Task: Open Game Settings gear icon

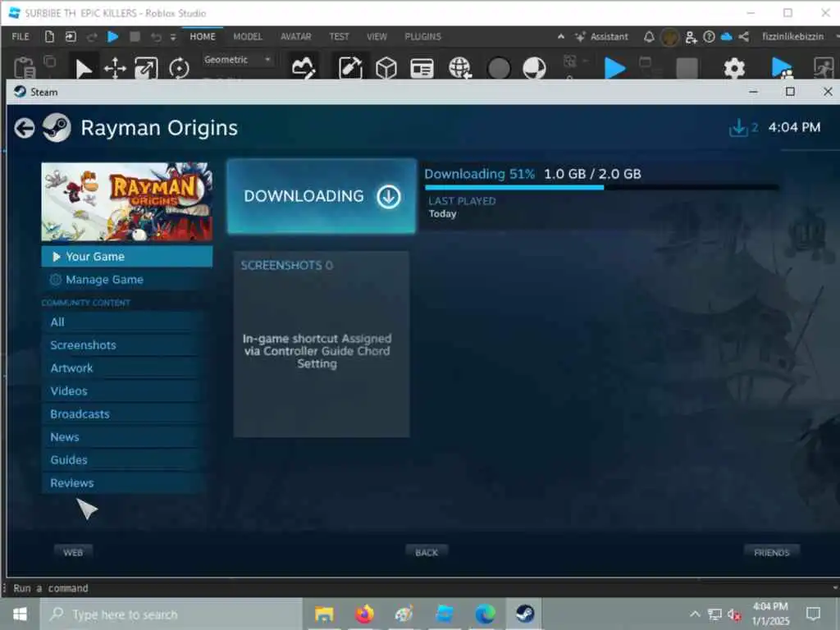Action: pos(734,69)
